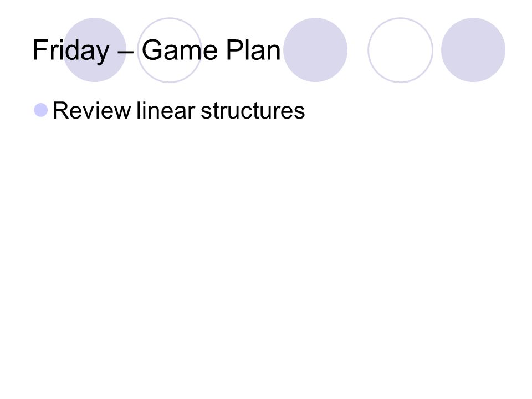Click the dash between Friday and Game
The width and height of the screenshot is (532, 399).
click(125, 53)
